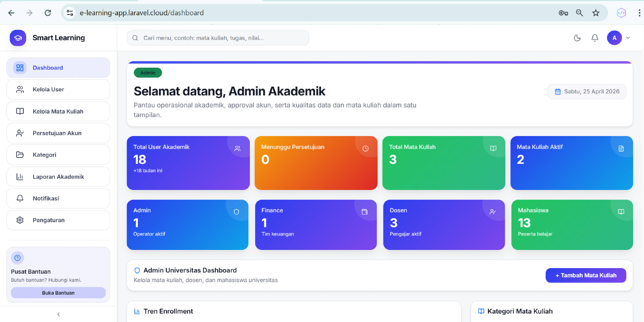Open the browser zoom magnifier icon
The height and width of the screenshot is (322, 644).
[x=580, y=13]
